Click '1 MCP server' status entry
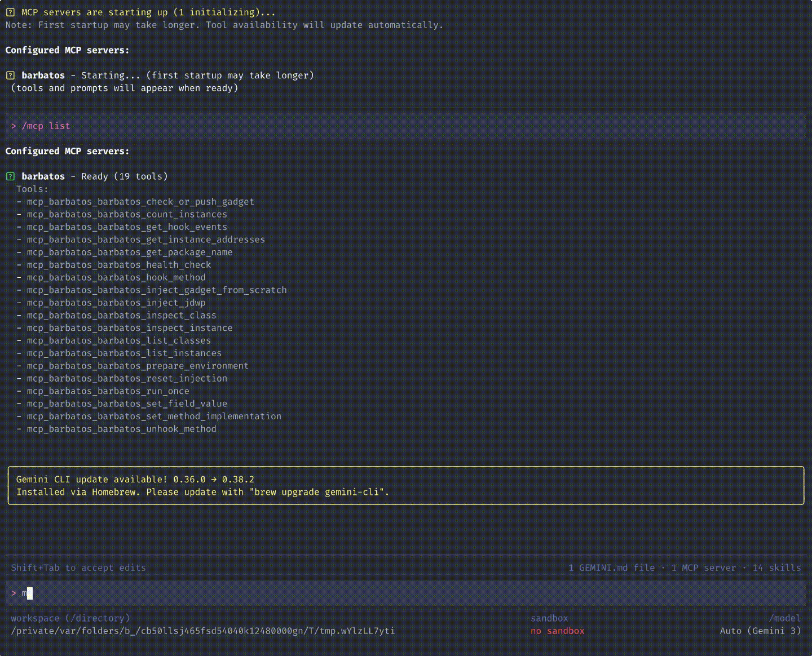812x656 pixels. click(x=704, y=568)
